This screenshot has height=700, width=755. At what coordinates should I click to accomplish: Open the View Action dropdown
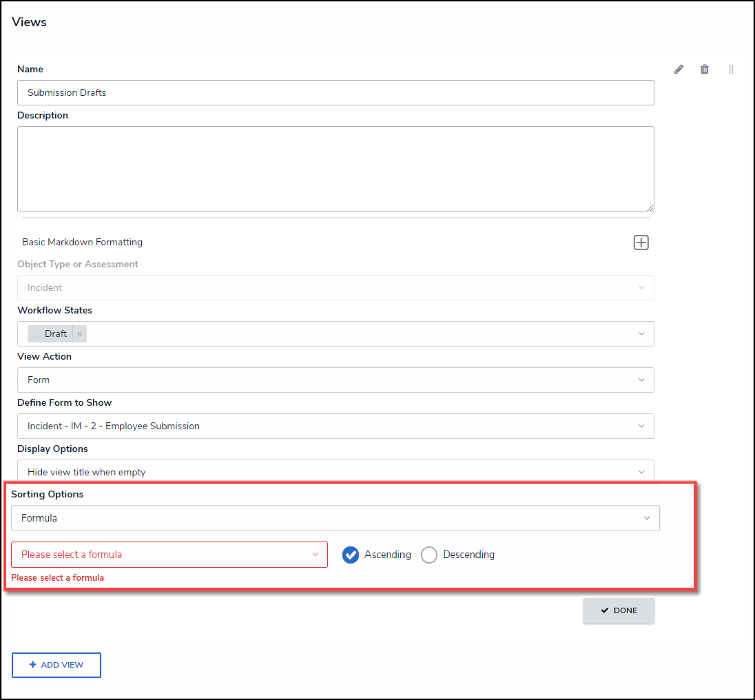coord(641,380)
